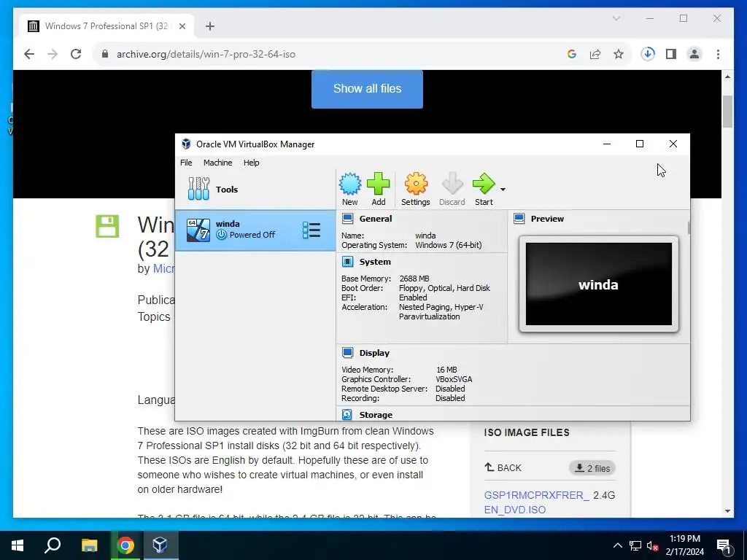Click the taskbar clock showing 1:19 PM
The height and width of the screenshot is (560, 747).
click(684, 545)
